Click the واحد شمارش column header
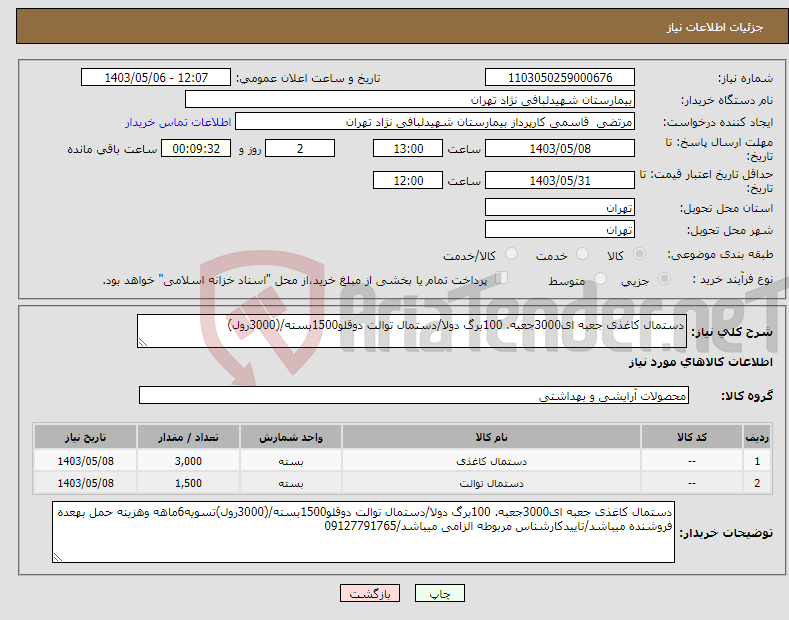The width and height of the screenshot is (789, 620). coord(291,437)
